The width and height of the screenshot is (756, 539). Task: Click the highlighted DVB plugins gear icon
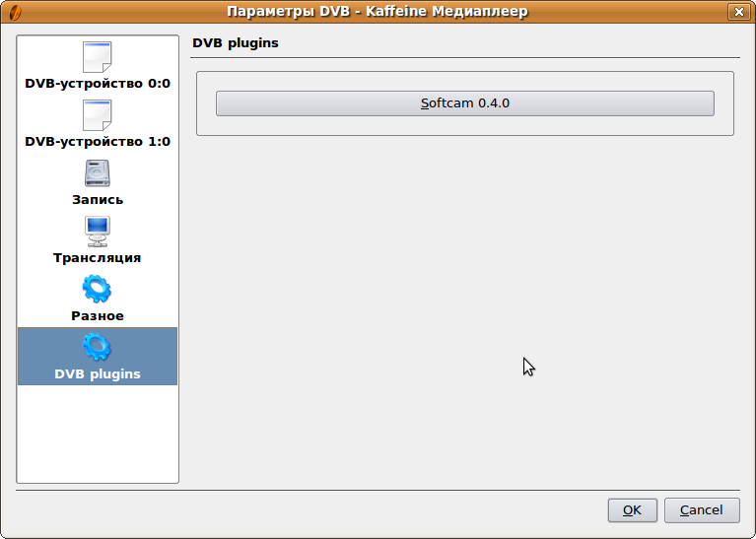[x=97, y=347]
